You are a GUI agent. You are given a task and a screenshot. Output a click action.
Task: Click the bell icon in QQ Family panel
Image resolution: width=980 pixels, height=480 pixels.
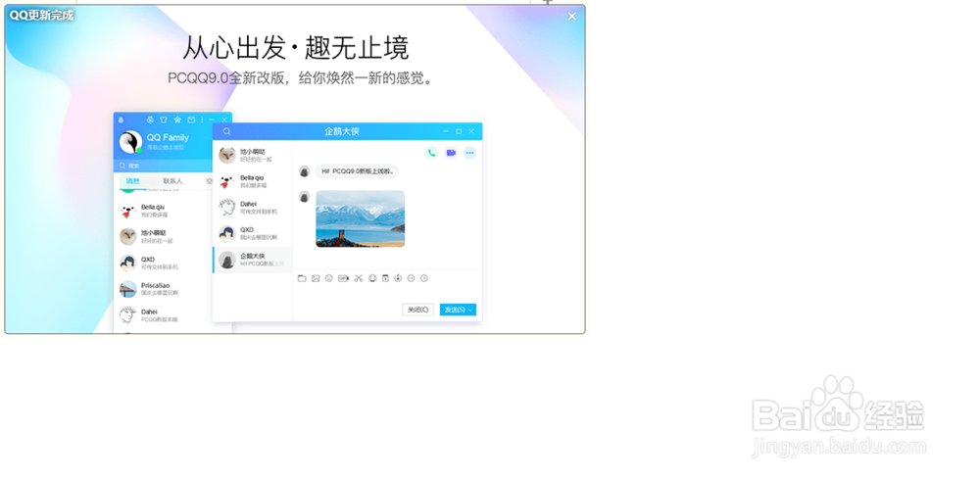point(121,120)
